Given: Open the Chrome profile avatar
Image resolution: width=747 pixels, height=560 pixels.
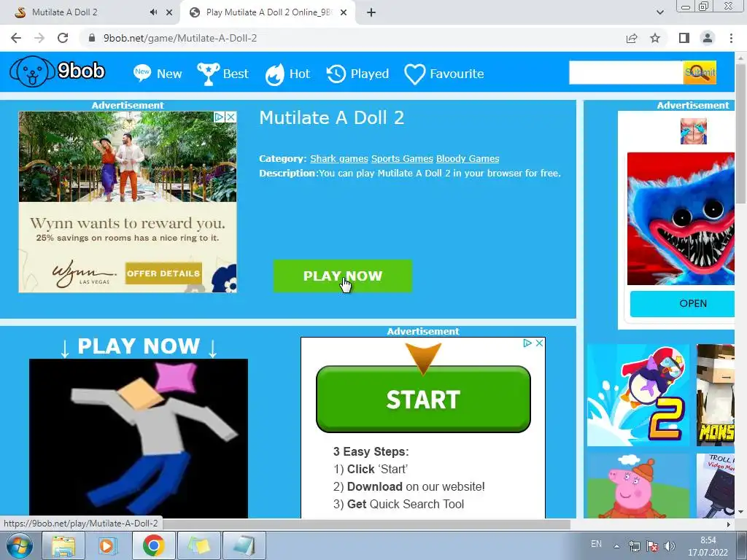Looking at the screenshot, I should (x=708, y=38).
